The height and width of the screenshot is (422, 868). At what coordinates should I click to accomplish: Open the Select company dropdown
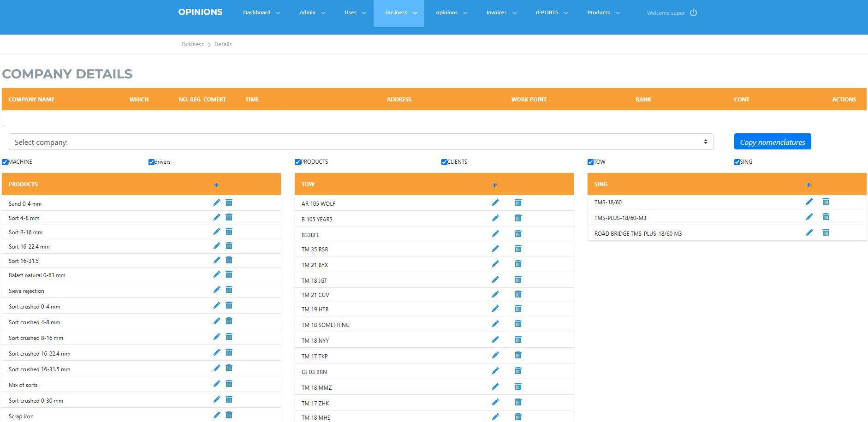tap(361, 142)
